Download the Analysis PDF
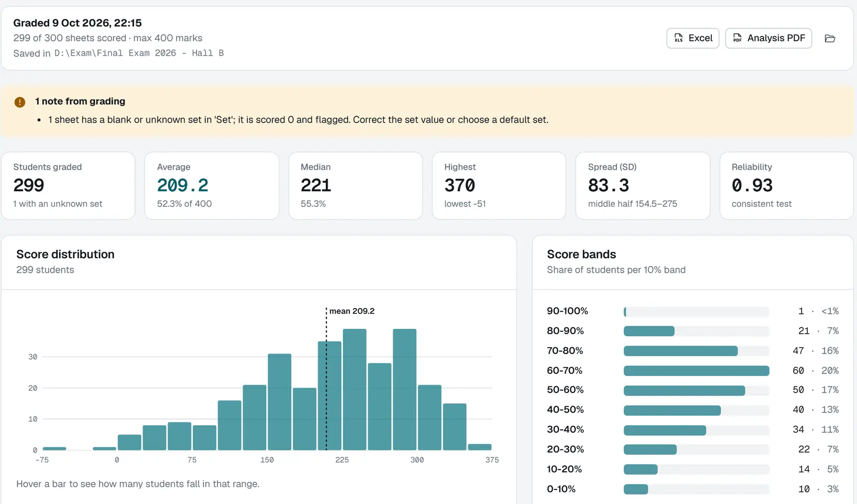Image resolution: width=857 pixels, height=504 pixels. pos(769,38)
